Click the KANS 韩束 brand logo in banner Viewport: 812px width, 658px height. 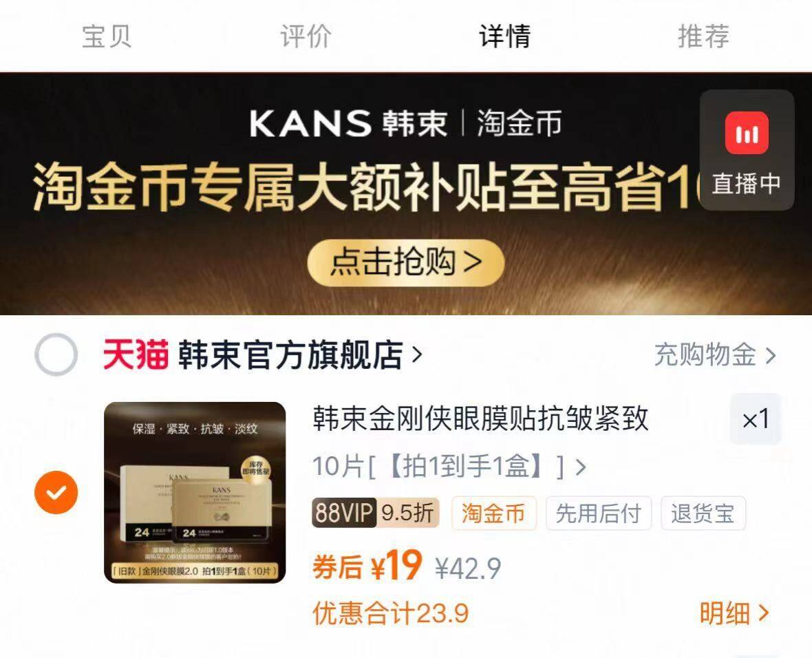348,123
